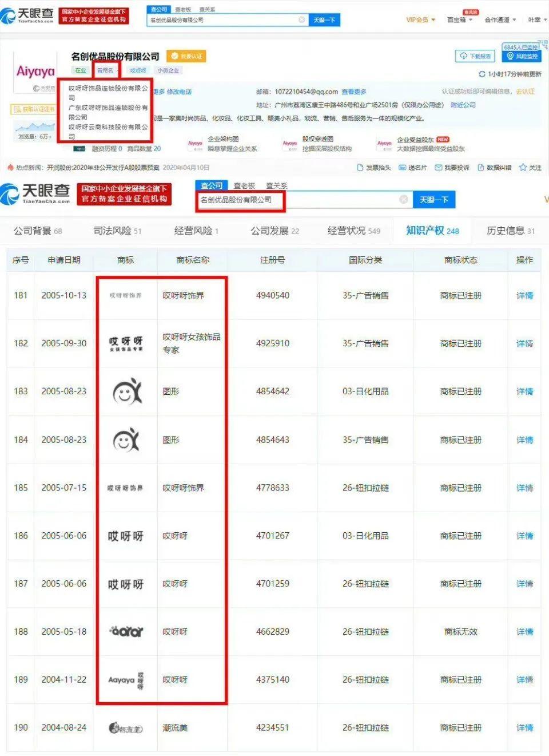
Task: Click the upper 天眼一下 search button
Action: click(x=324, y=20)
